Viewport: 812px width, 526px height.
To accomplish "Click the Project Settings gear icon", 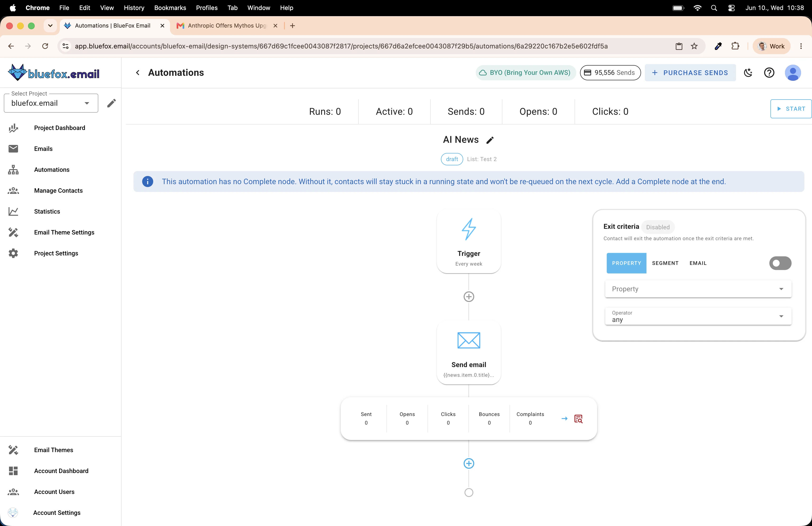I will [13, 253].
